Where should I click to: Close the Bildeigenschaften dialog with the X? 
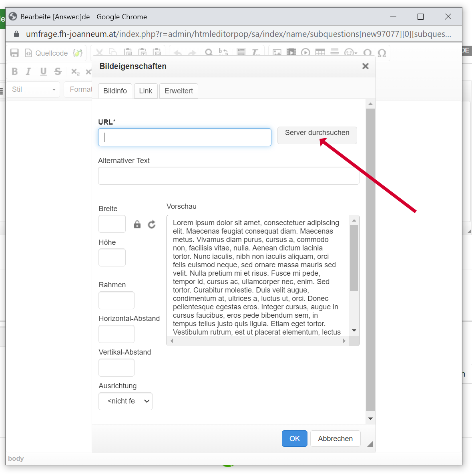tap(365, 66)
